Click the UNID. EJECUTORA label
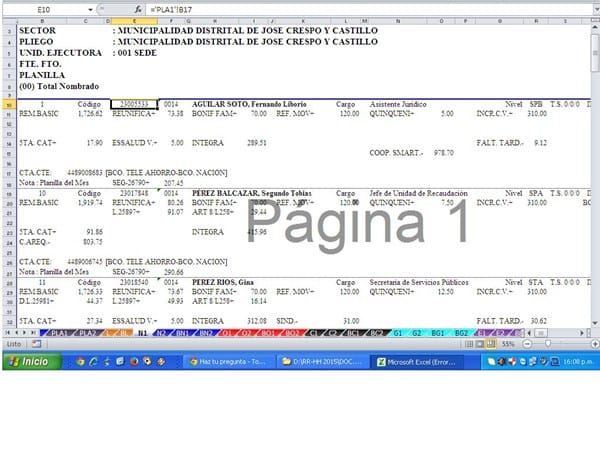The height and width of the screenshot is (450, 600). click(60, 53)
